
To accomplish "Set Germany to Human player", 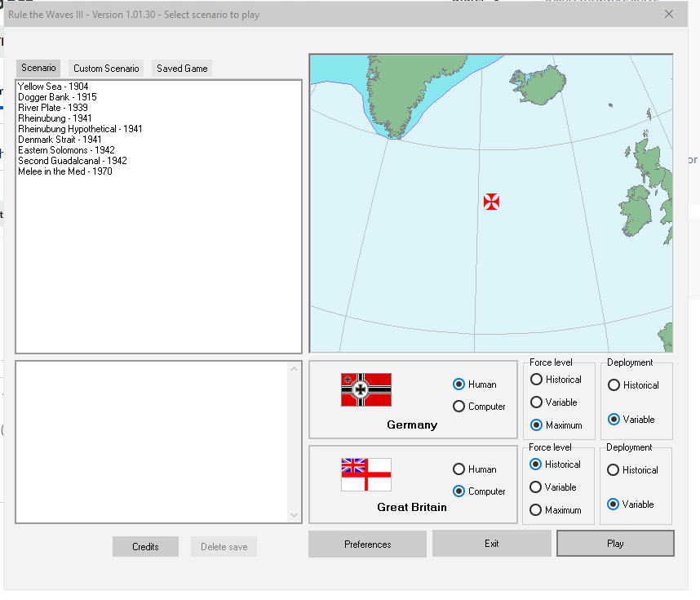I will 475,384.
